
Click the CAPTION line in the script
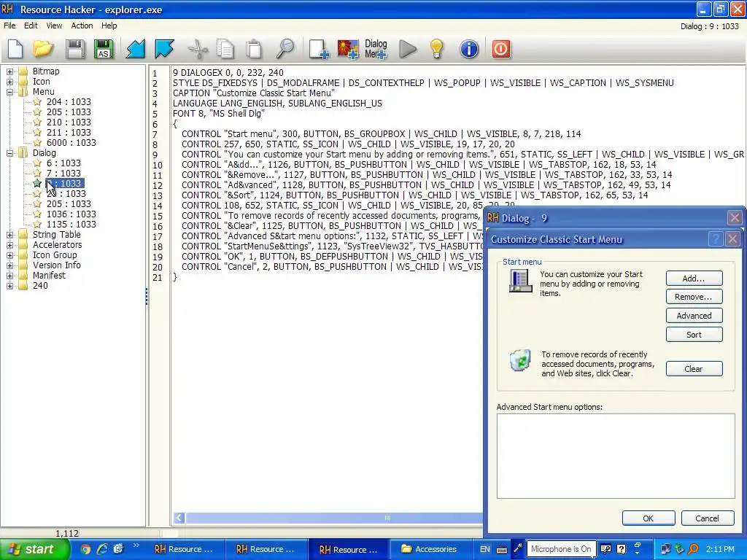[x=254, y=93]
